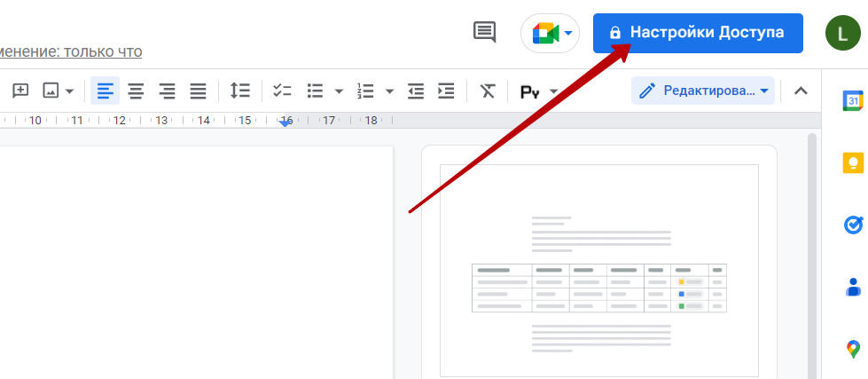Image resolution: width=868 pixels, height=379 pixels.
Task: Clear text formatting
Action: click(487, 91)
